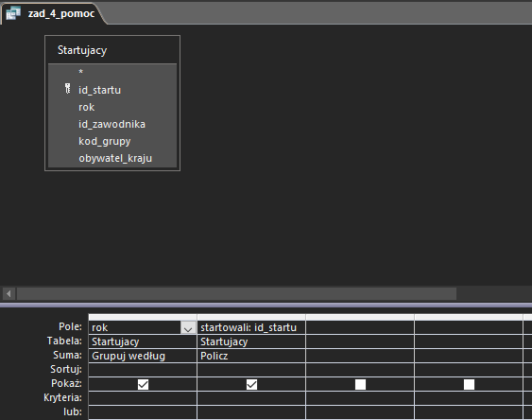Select id_zawodnika field in table list
The width and height of the screenshot is (532, 420).
pos(112,124)
